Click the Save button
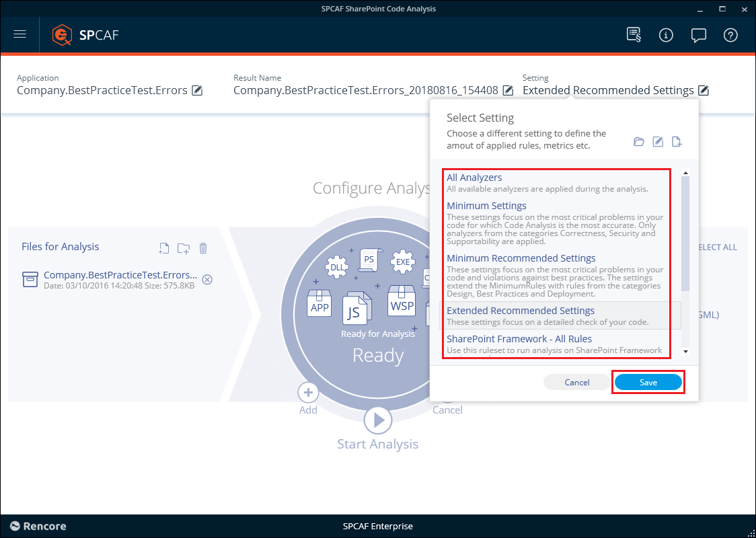The height and width of the screenshot is (538, 756). [x=648, y=382]
